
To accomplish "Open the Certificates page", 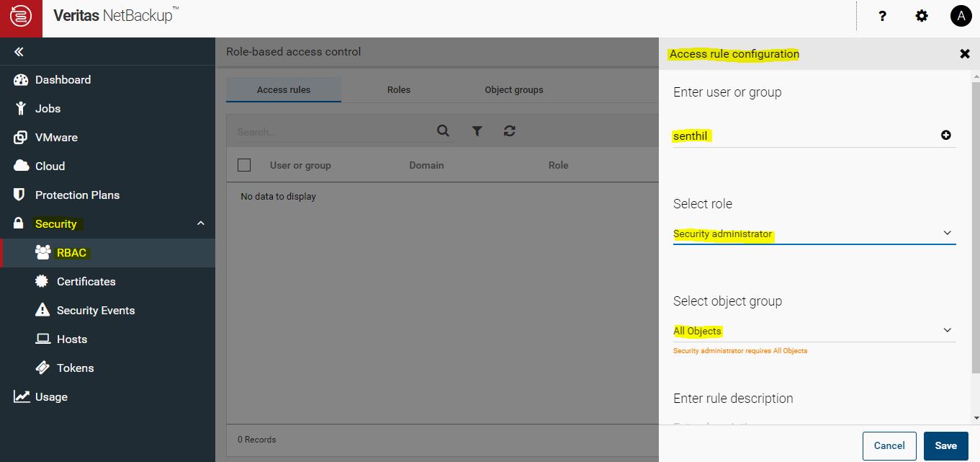I will point(86,281).
